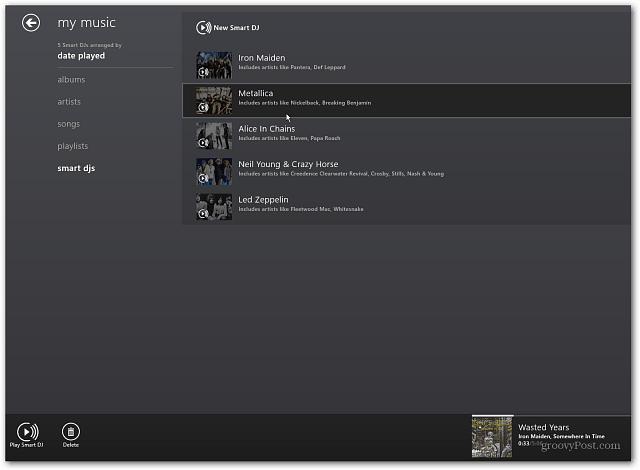Click the 'my music' heading
The width and height of the screenshot is (640, 470).
click(x=87, y=23)
